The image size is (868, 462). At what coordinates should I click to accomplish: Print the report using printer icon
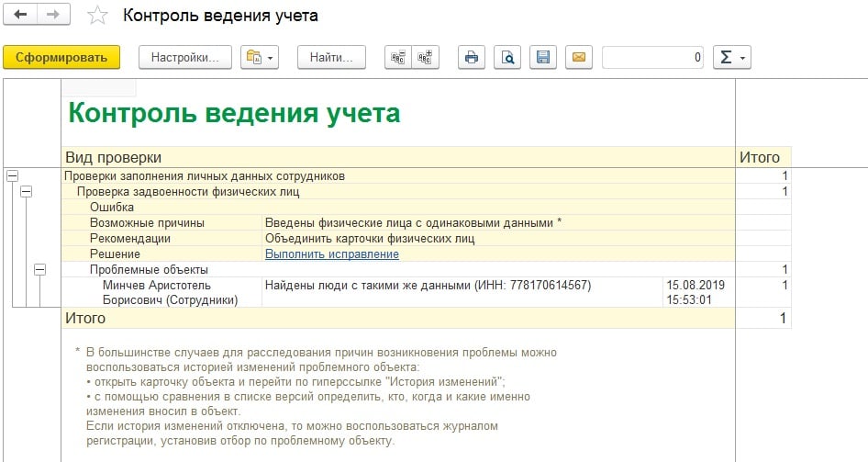(x=472, y=57)
